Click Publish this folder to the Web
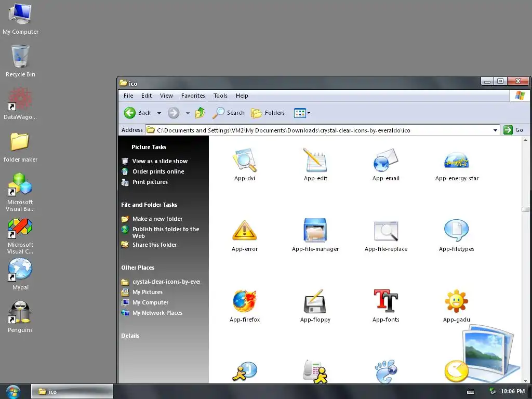Screen dimensions: 532x399 [166, 232]
